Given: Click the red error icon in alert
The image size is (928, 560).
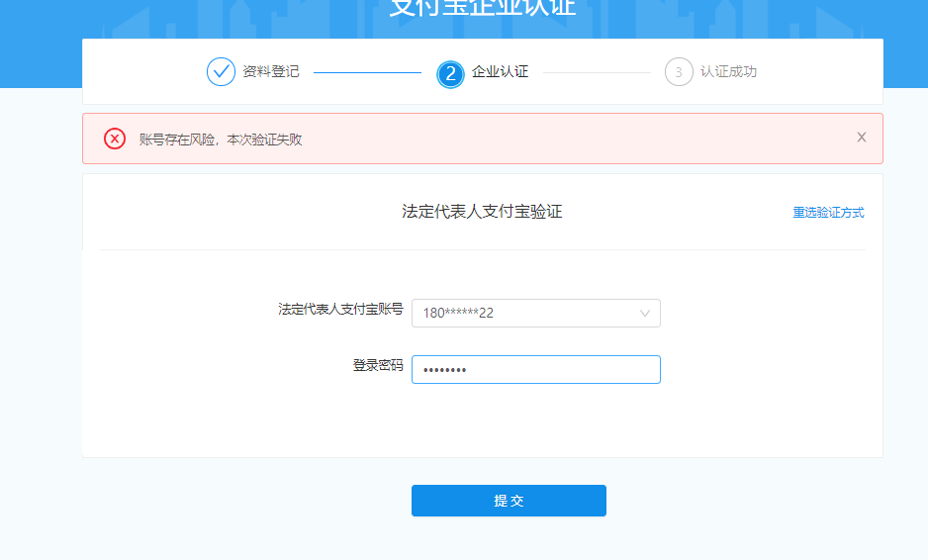Looking at the screenshot, I should pyautogui.click(x=115, y=139).
